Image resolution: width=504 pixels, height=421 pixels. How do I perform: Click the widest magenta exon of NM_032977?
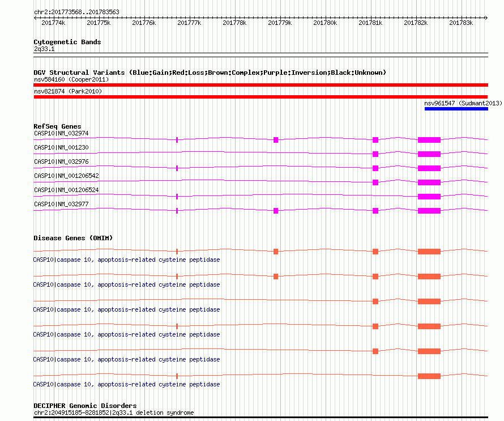click(x=429, y=211)
